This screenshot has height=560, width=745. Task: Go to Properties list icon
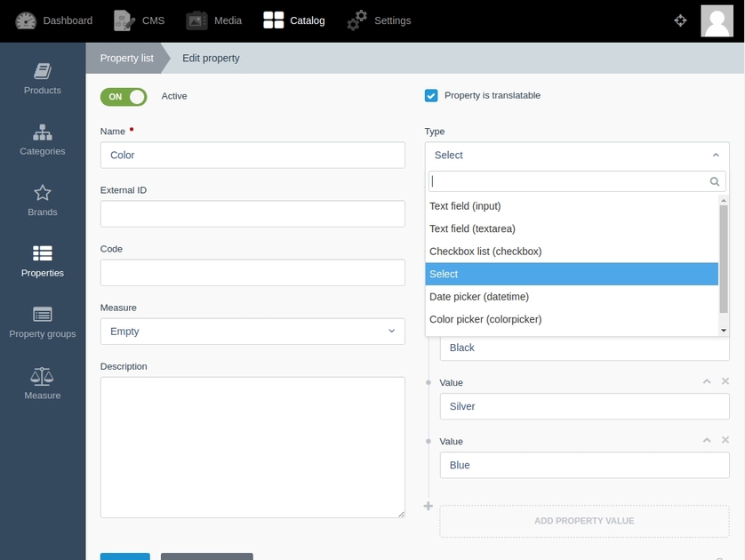coord(43,253)
